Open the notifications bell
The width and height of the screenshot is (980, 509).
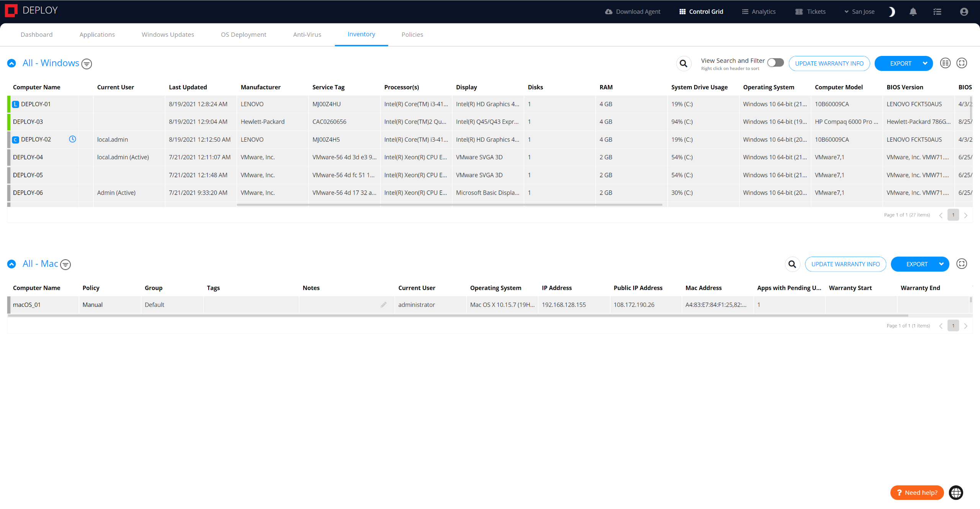913,12
